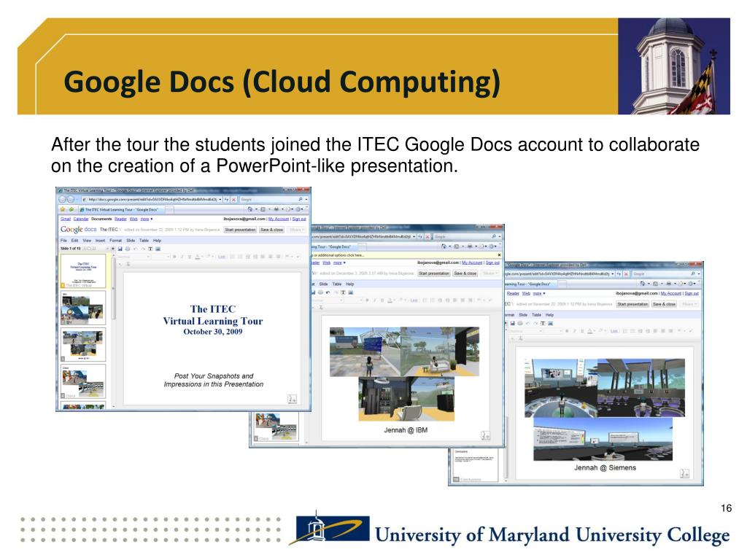Click IE Tools gear icon in first window
747x560 pixels.
298,209
